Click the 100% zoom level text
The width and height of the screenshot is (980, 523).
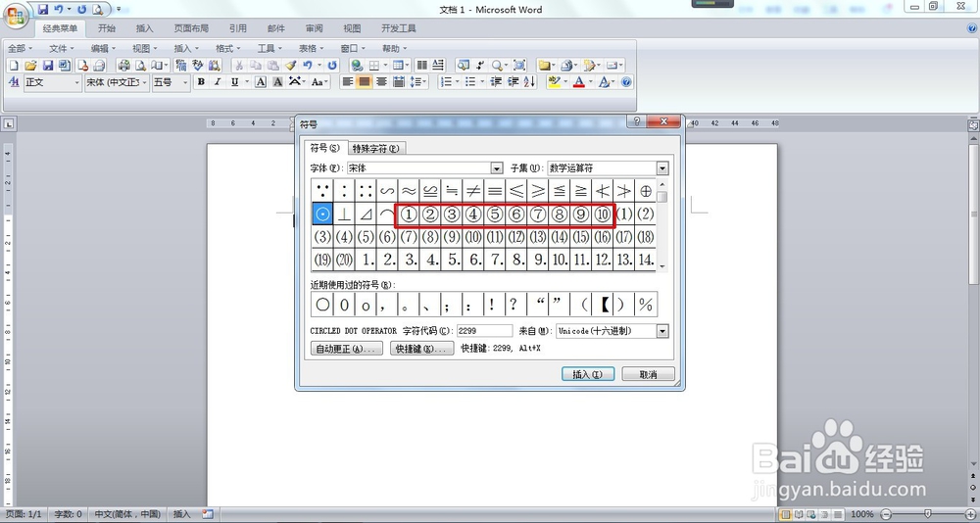click(x=861, y=514)
